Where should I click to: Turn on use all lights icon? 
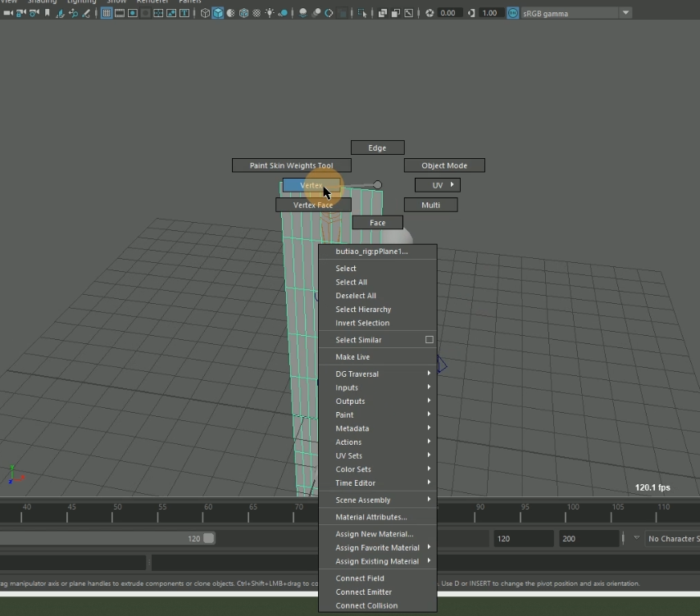click(x=269, y=13)
